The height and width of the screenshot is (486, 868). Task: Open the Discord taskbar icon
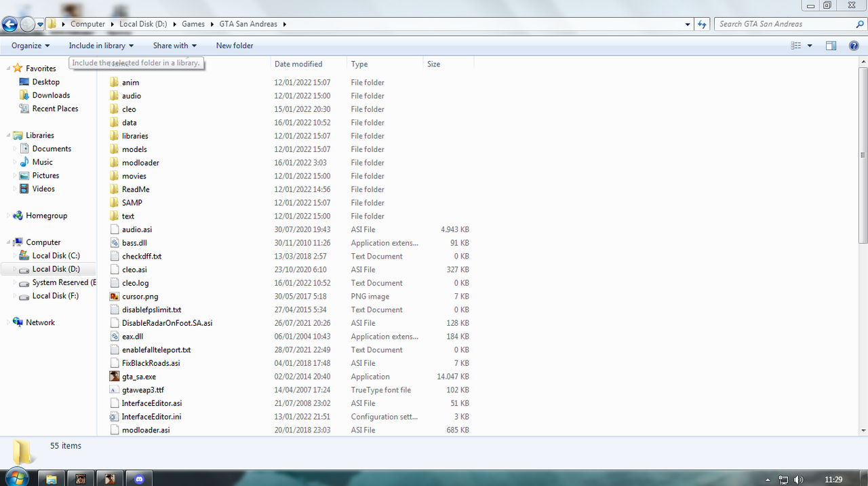(x=140, y=479)
